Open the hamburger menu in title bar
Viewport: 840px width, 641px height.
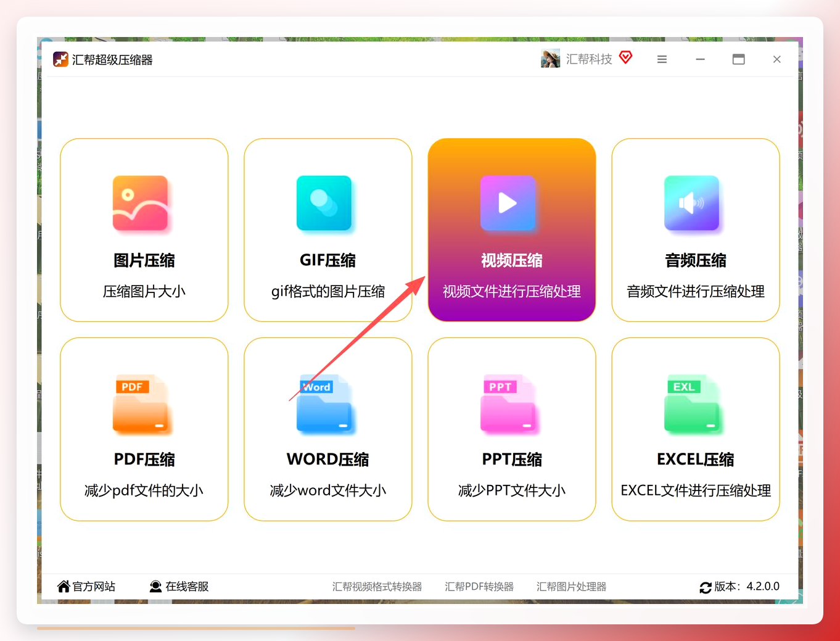tap(662, 59)
